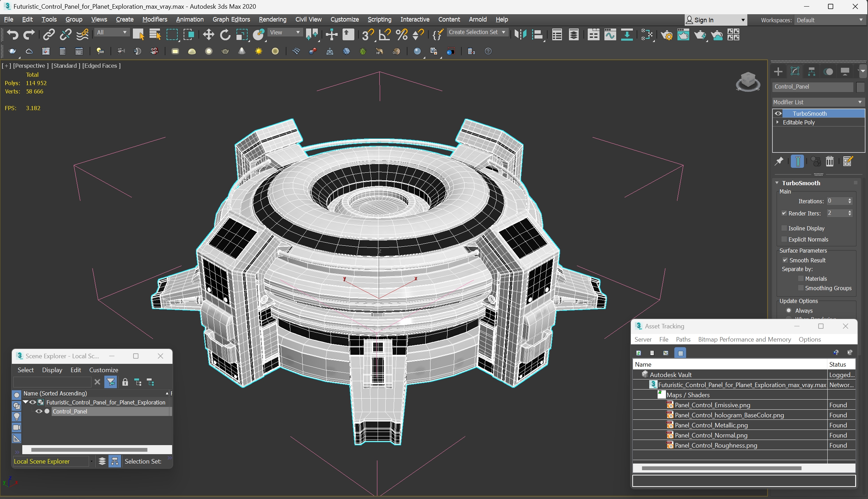
Task: Click the object color swatch beside Control_Panel
Action: pos(860,87)
